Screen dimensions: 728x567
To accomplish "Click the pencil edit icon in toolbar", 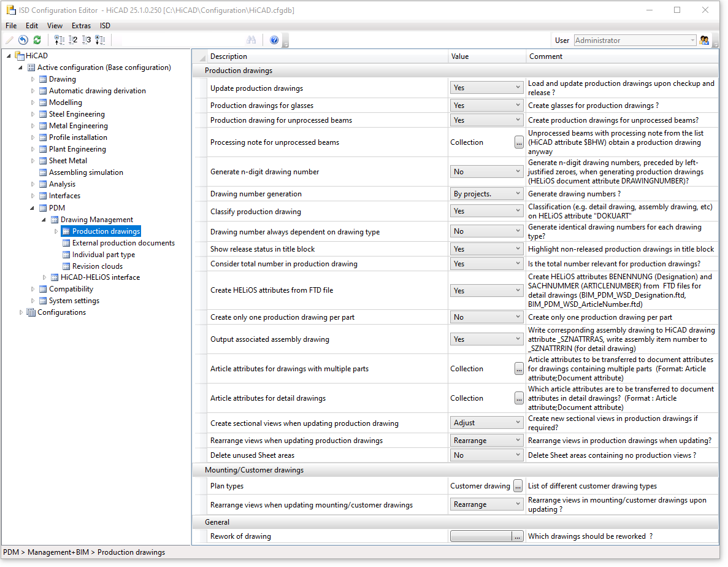I will pos(9,40).
